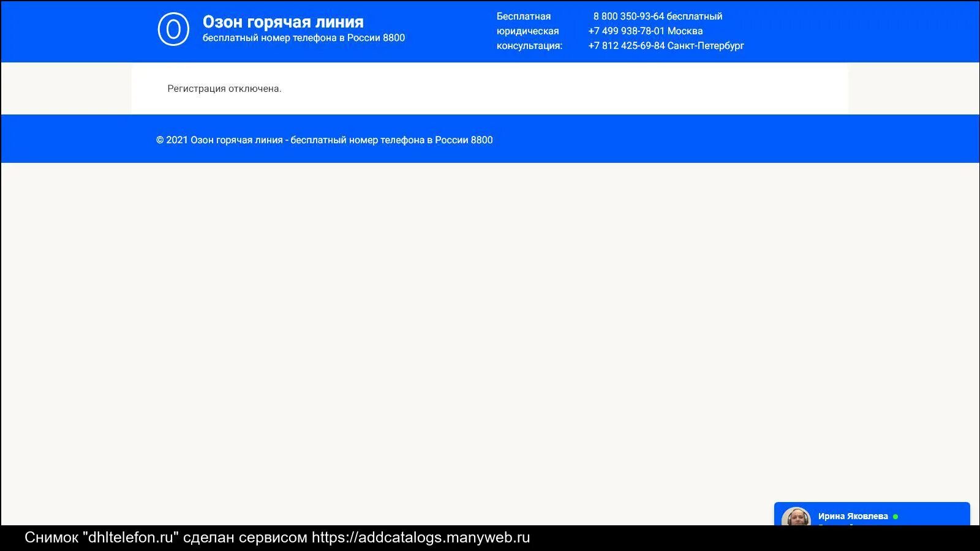980x551 pixels.
Task: Select the Saint Petersburg phone +7 812 425-69-84
Action: [x=666, y=46]
